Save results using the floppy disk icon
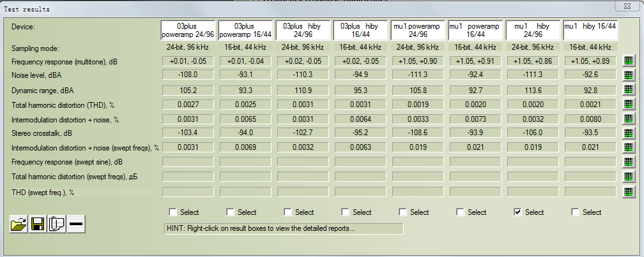The image size is (644, 257). (38, 225)
